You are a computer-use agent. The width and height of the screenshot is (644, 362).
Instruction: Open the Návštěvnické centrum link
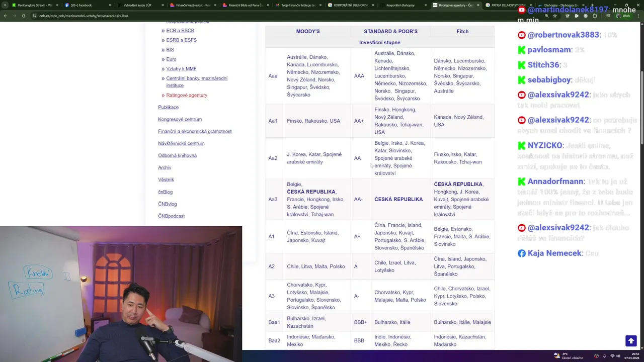tap(181, 143)
